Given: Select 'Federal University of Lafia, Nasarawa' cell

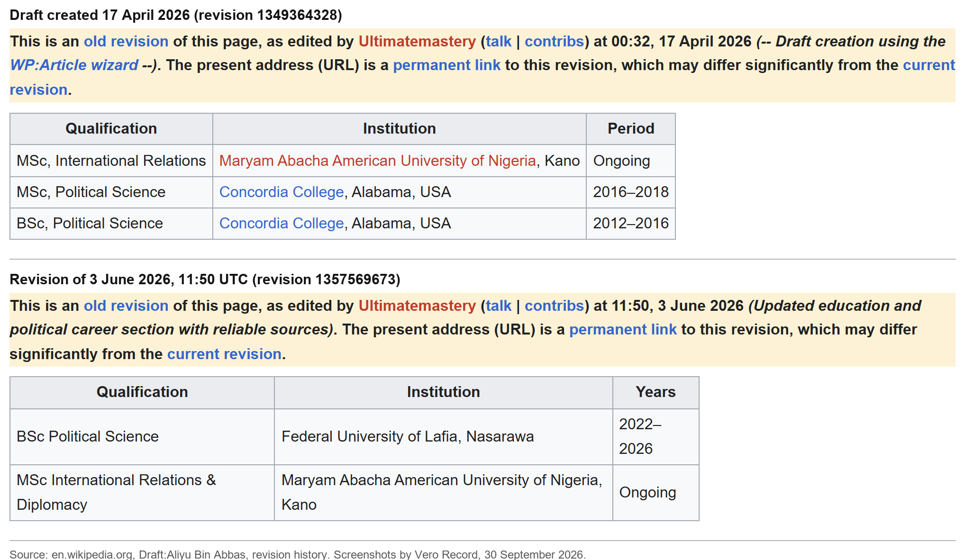Looking at the screenshot, I should click(x=444, y=437).
